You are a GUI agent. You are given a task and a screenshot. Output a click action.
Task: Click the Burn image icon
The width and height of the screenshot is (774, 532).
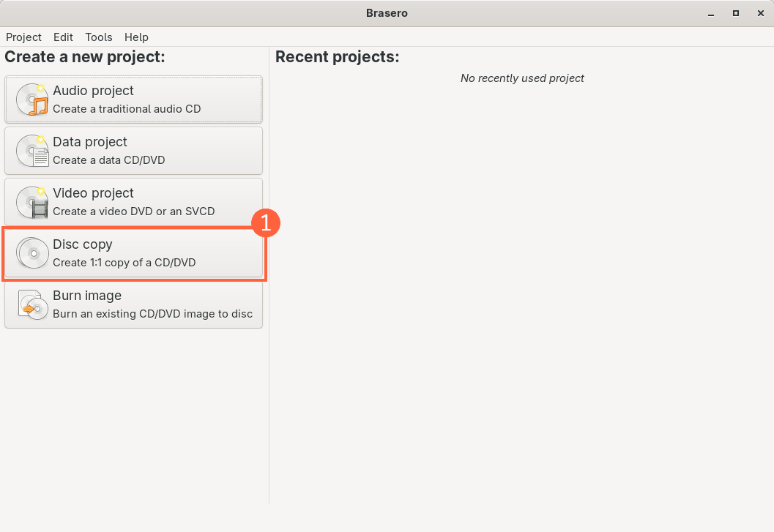(31, 304)
